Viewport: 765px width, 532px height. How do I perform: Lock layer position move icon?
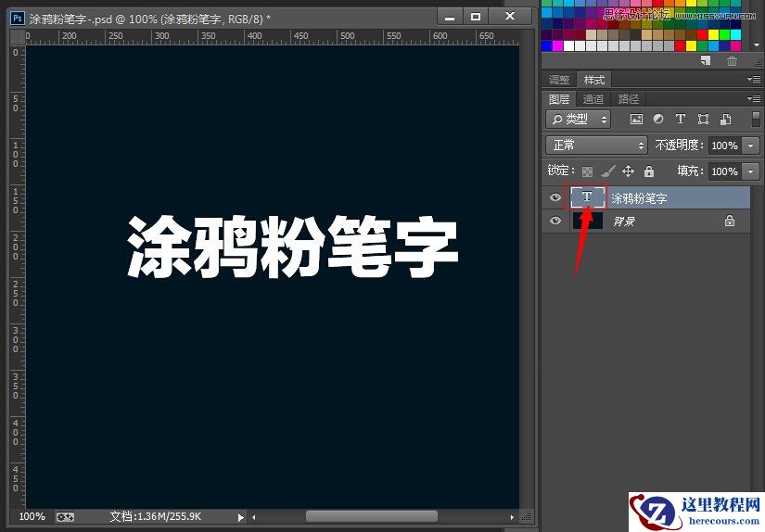[x=628, y=171]
